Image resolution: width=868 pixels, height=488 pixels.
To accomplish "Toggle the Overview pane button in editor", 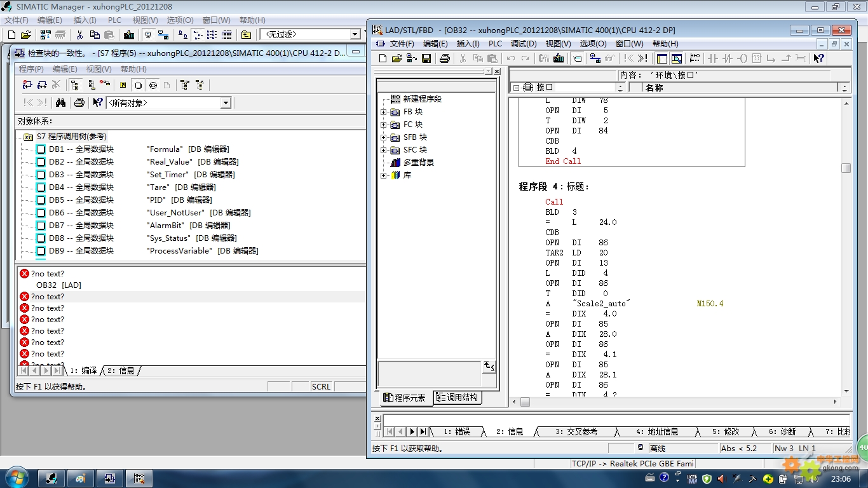I will coord(662,58).
